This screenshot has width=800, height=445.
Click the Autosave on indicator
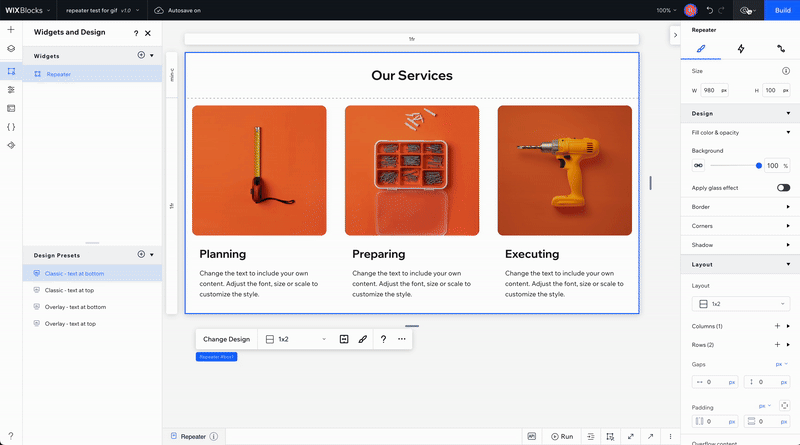[178, 10]
